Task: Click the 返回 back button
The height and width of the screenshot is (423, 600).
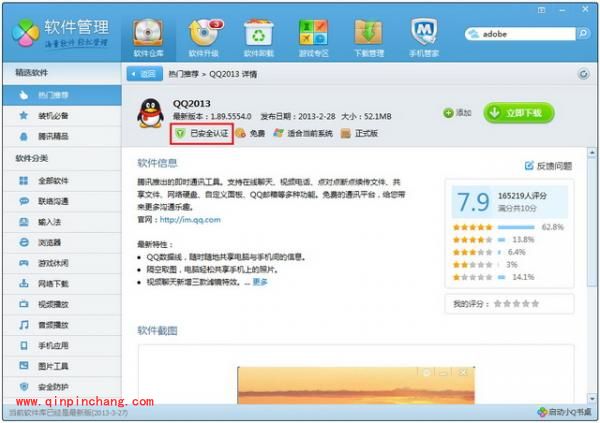Action: tap(144, 74)
